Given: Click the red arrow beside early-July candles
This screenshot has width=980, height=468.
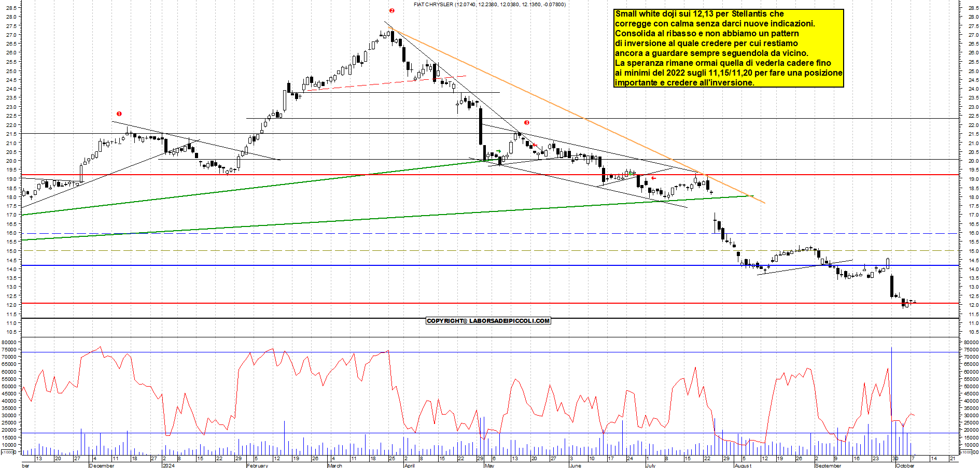Looking at the screenshot, I should [x=653, y=178].
